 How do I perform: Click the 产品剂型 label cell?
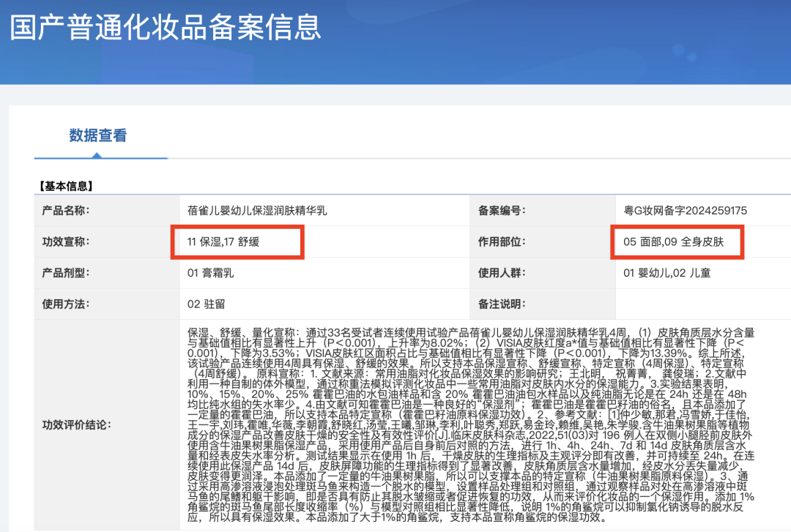coord(107,273)
